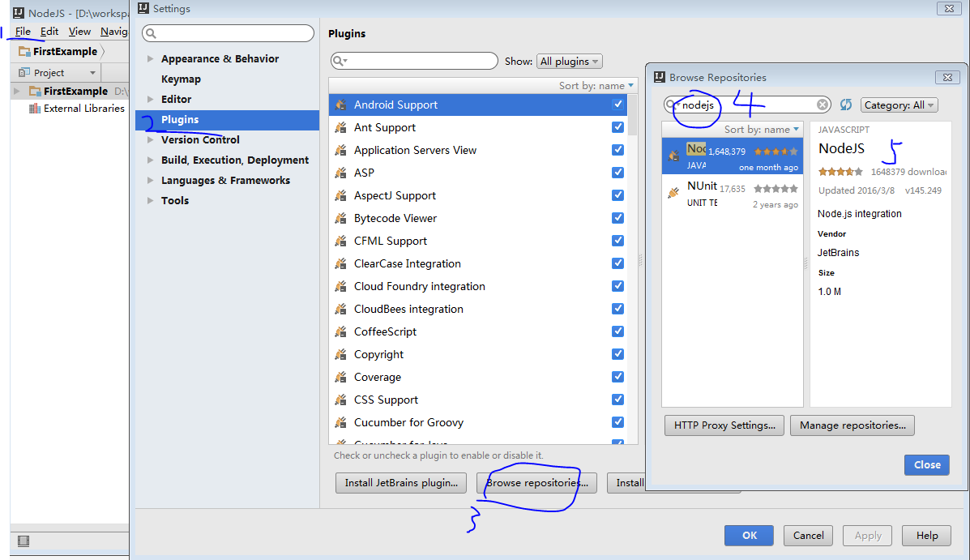Toggle the CFML Support checkbox
Viewport: 970px width, 560px height.
point(617,240)
